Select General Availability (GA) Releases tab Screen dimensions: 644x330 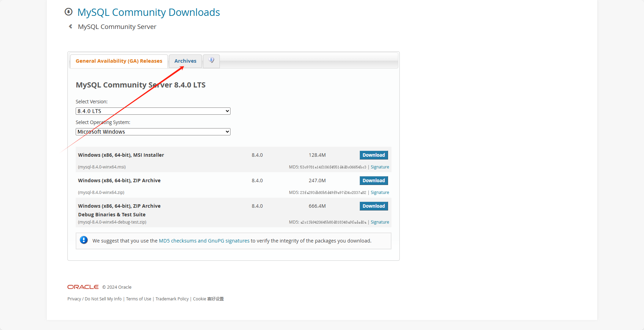point(119,61)
